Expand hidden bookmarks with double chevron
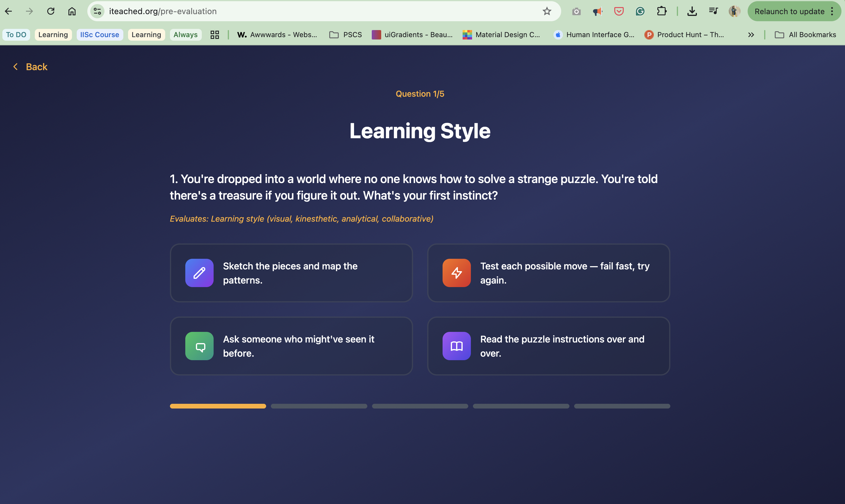This screenshot has width=845, height=504. [751, 35]
